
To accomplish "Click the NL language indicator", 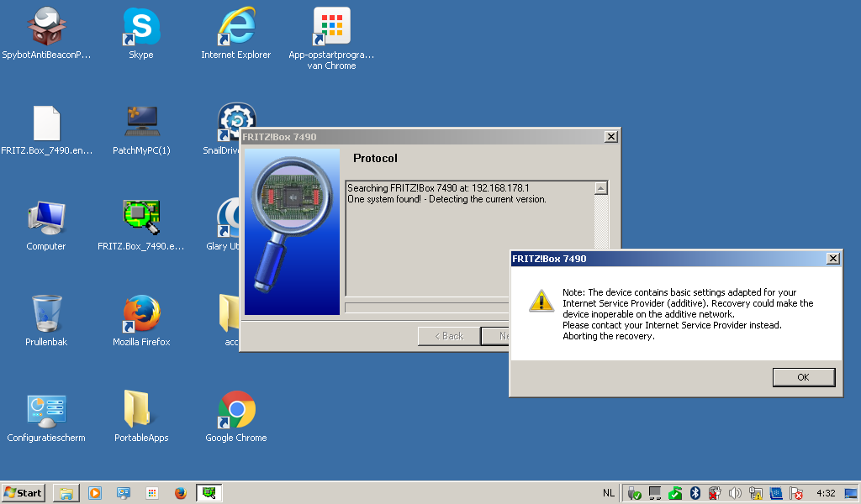I will (609, 493).
